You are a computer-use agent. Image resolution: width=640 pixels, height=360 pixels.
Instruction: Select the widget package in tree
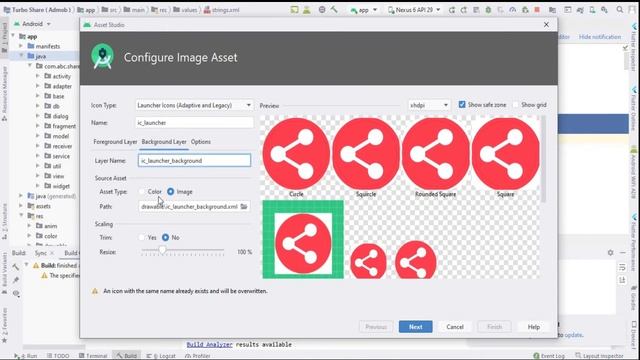[x=61, y=186]
